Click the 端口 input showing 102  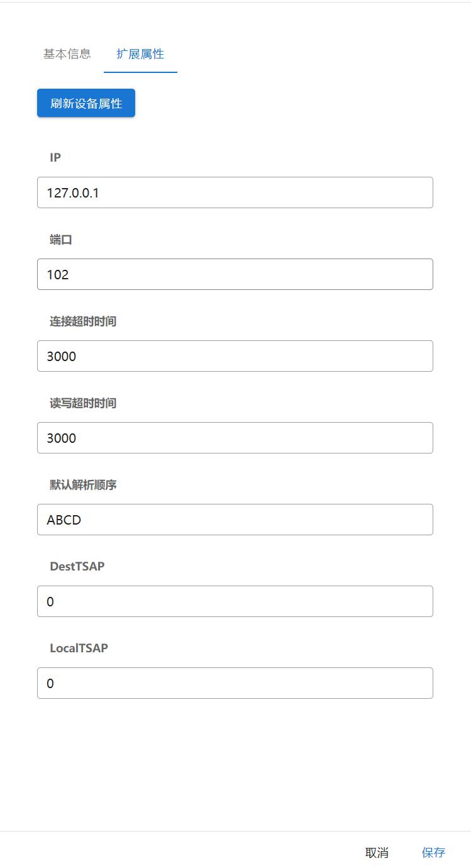click(235, 274)
